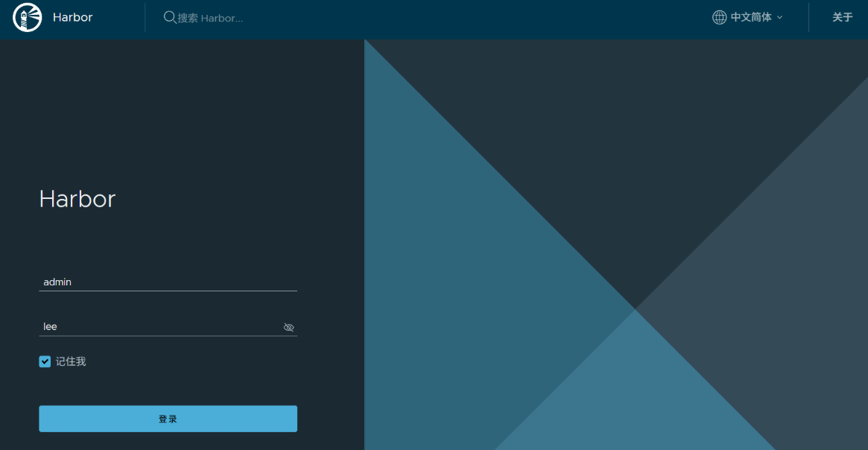Click the Harbor lighthouse logo icon
This screenshot has width=868, height=450.
pyautogui.click(x=27, y=17)
